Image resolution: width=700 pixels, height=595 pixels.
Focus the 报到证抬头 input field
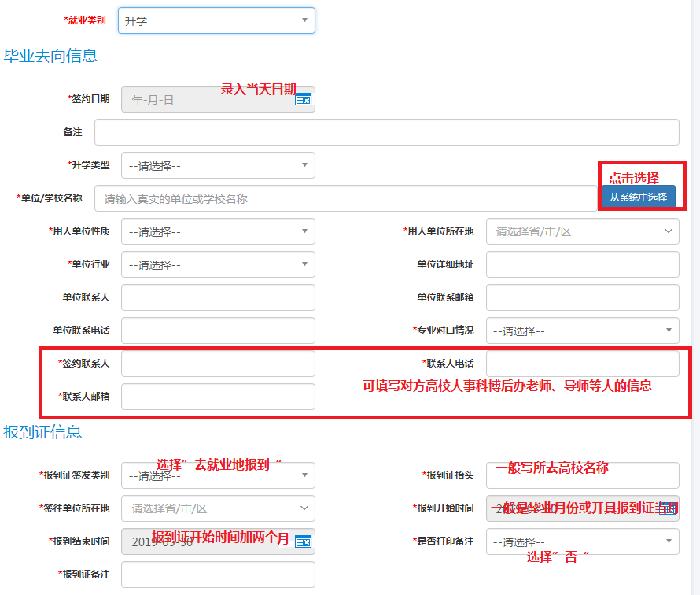(x=582, y=475)
